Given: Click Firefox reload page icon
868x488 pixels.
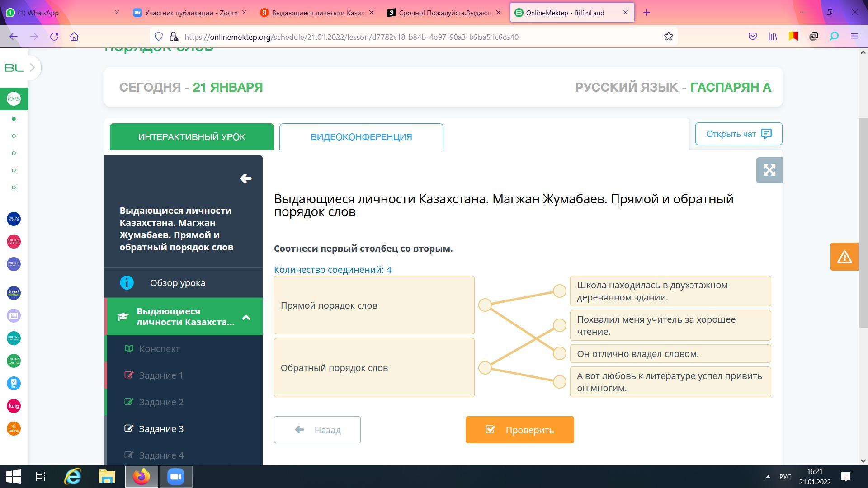Looking at the screenshot, I should pyautogui.click(x=54, y=37).
